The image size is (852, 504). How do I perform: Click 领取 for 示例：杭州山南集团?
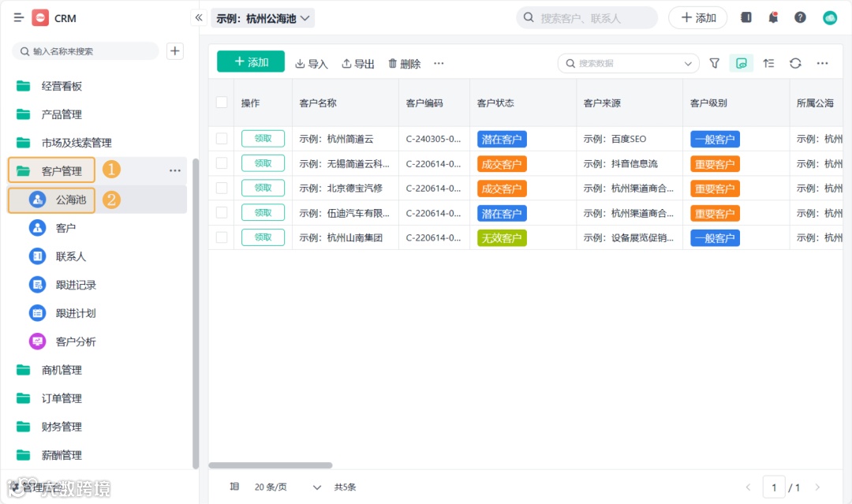coord(263,237)
